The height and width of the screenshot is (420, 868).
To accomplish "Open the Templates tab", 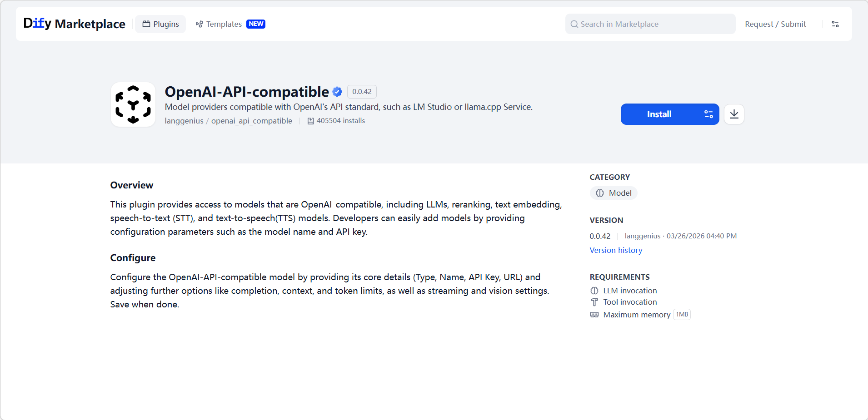I will pos(219,24).
